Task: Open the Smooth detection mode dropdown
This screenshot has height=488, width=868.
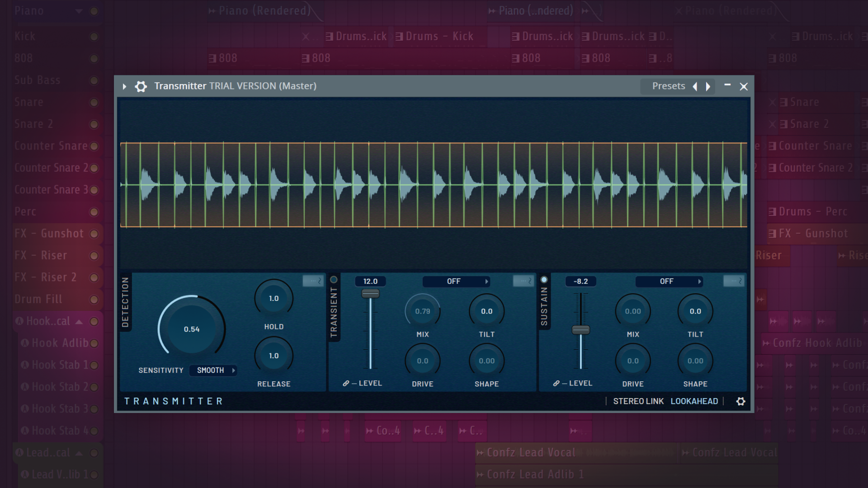Action: click(213, 370)
